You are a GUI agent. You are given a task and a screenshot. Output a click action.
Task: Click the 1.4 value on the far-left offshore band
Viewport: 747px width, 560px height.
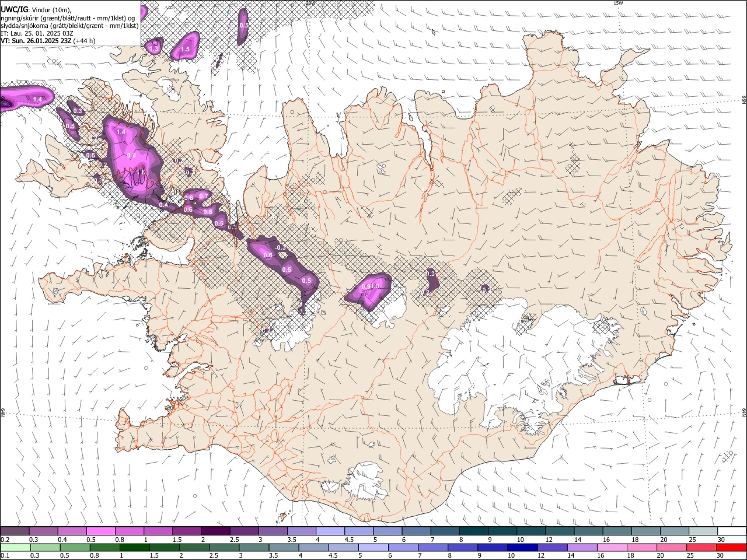pos(37,100)
